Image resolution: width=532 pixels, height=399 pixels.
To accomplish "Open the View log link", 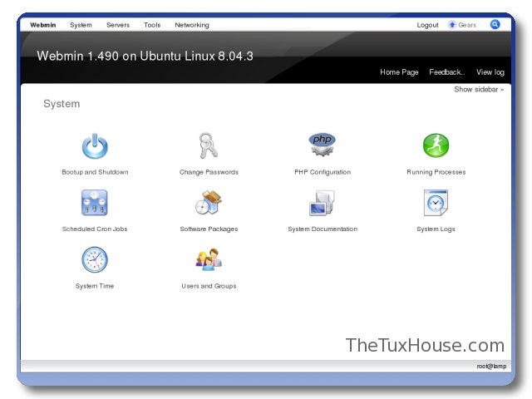I will (x=490, y=72).
